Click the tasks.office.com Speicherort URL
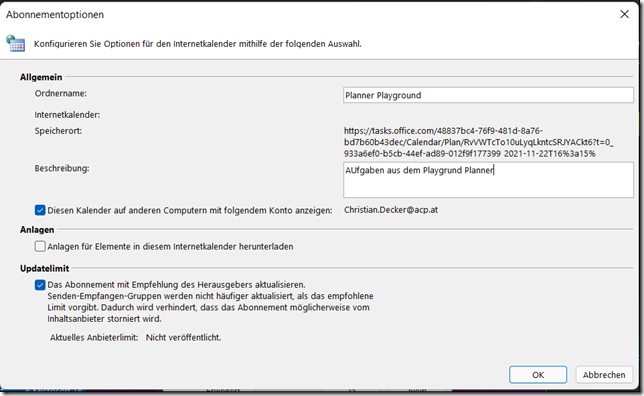This screenshot has height=396, width=644. [x=478, y=142]
